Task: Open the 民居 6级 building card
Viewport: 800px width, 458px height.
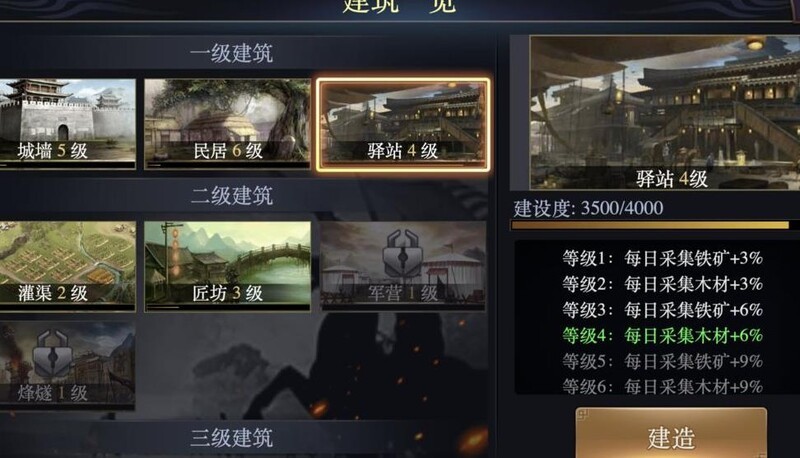Action: coord(228,124)
